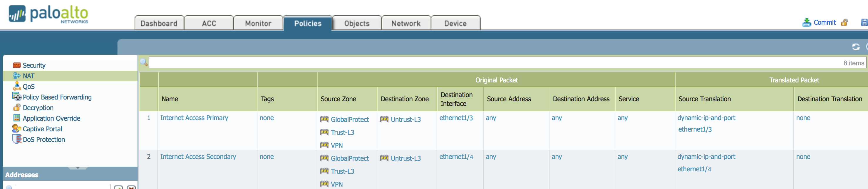Go to the Decryption policy section
Viewport: 868px width, 189px height.
click(x=38, y=108)
